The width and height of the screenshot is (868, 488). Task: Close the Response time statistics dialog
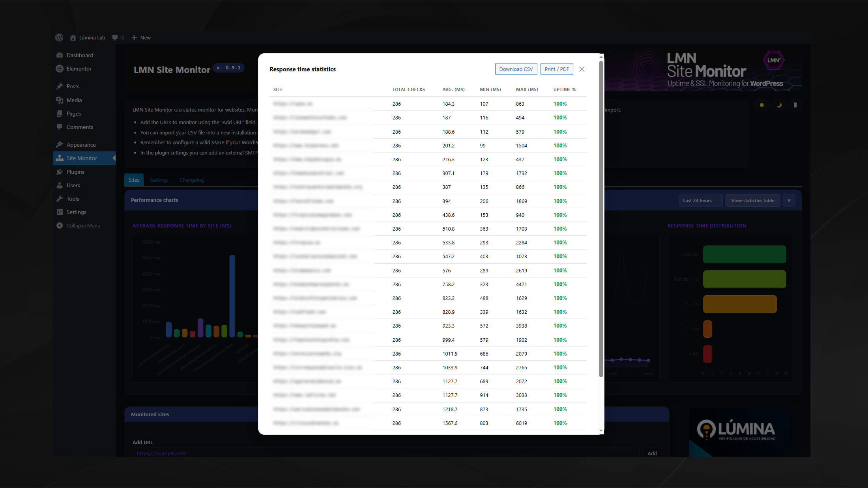click(x=582, y=69)
